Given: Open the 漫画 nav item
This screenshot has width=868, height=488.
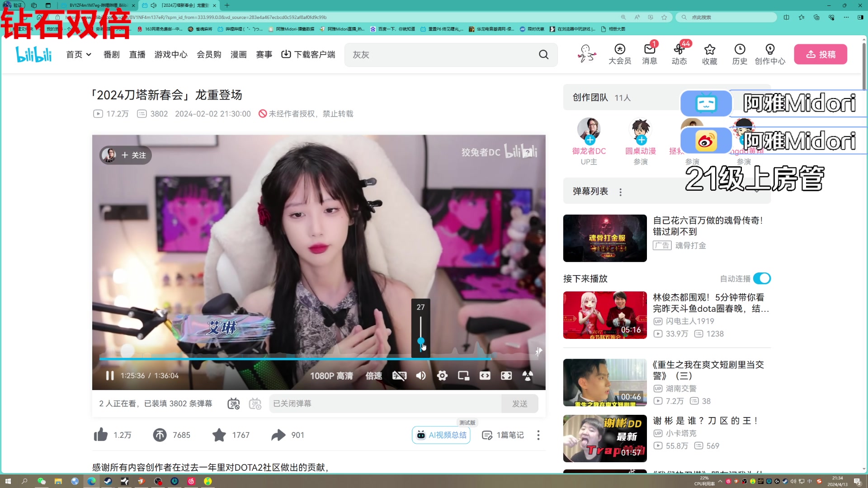Looking at the screenshot, I should click(x=238, y=54).
